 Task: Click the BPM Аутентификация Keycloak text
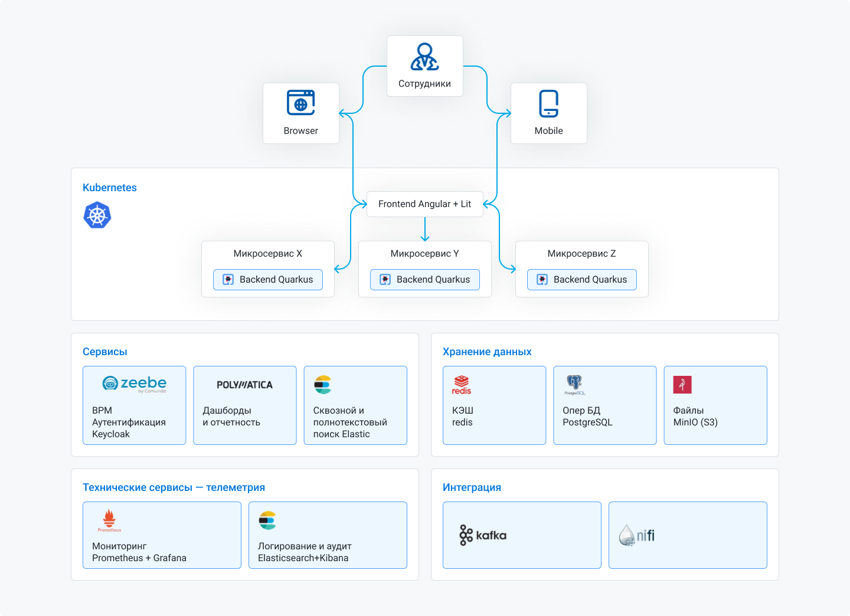tap(129, 422)
